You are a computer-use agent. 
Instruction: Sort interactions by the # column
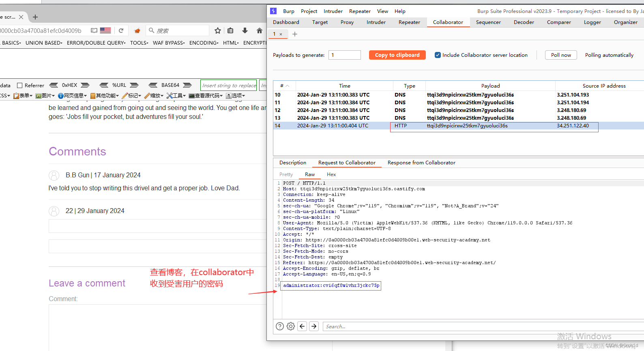[284, 86]
